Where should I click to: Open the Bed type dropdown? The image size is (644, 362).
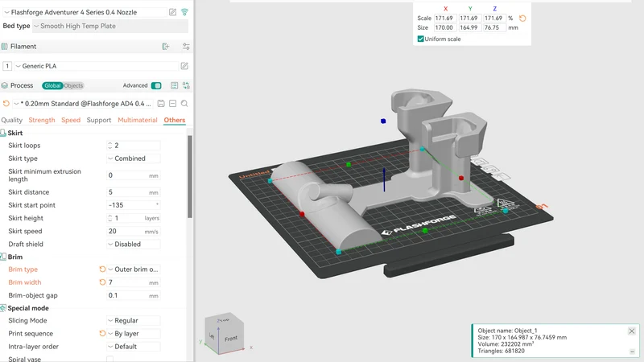(x=110, y=26)
